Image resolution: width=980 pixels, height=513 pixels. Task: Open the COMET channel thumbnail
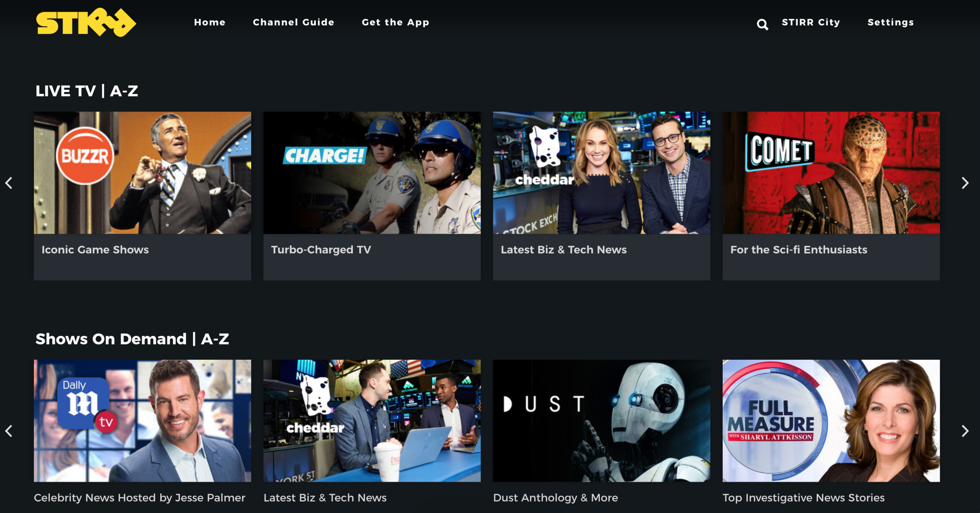(831, 173)
